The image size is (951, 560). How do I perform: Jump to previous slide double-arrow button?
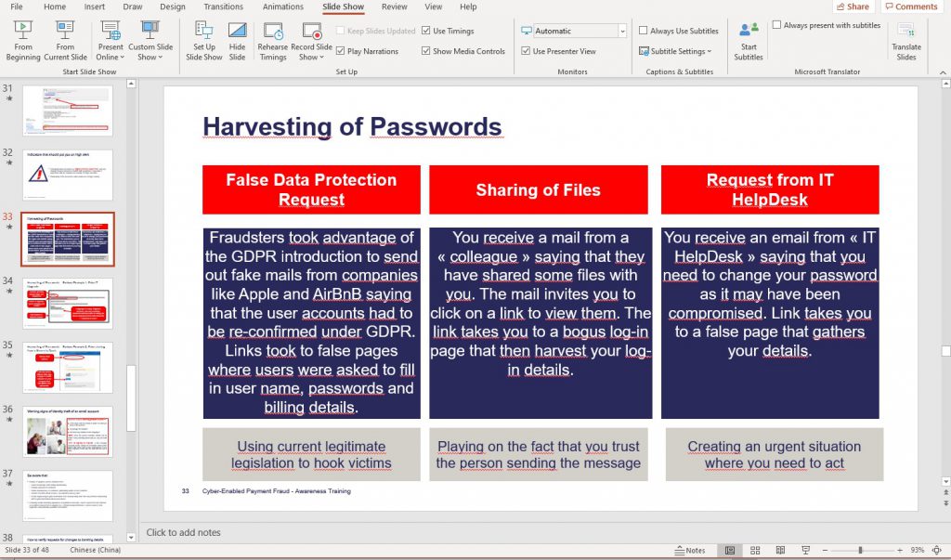(945, 494)
